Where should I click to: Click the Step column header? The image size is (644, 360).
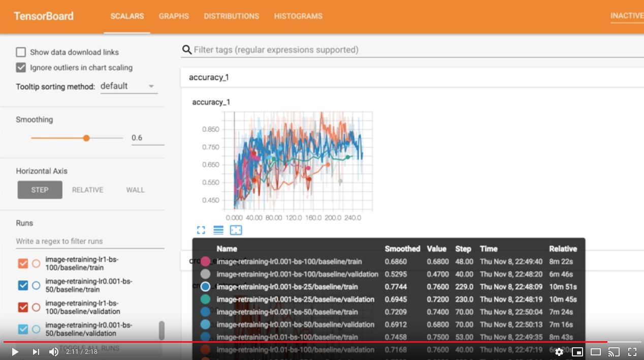(x=463, y=249)
